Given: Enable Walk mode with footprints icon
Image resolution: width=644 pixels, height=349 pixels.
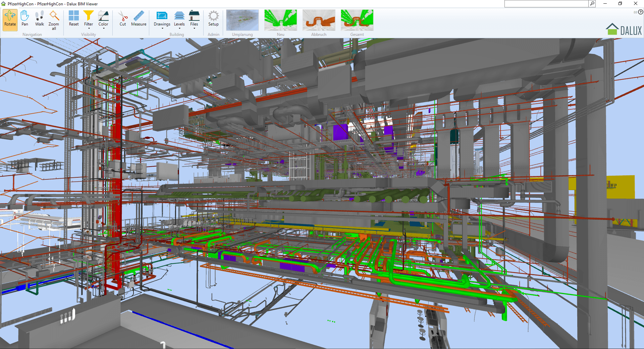Looking at the screenshot, I should [x=40, y=19].
